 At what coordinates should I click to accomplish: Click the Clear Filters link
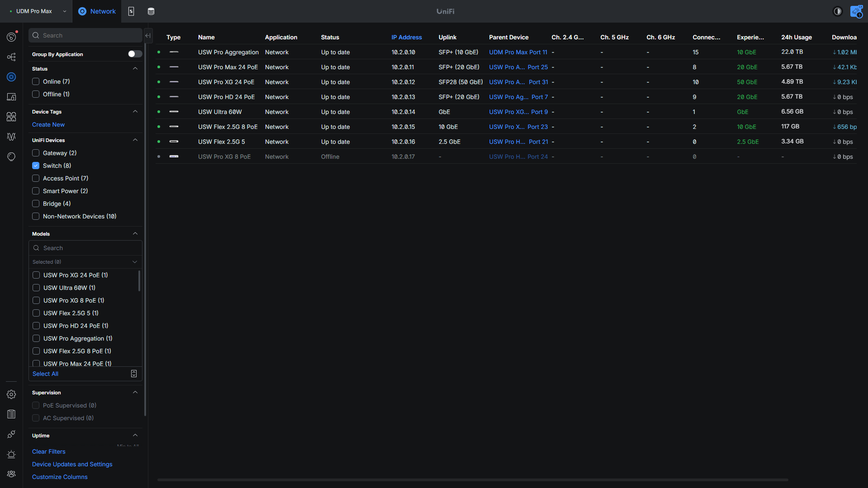(49, 451)
